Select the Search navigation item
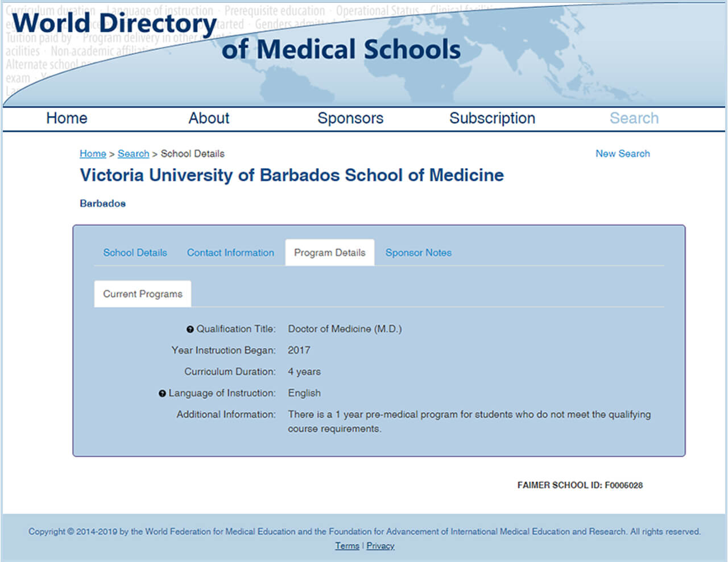Viewport: 728px width, 562px height. pyautogui.click(x=634, y=118)
